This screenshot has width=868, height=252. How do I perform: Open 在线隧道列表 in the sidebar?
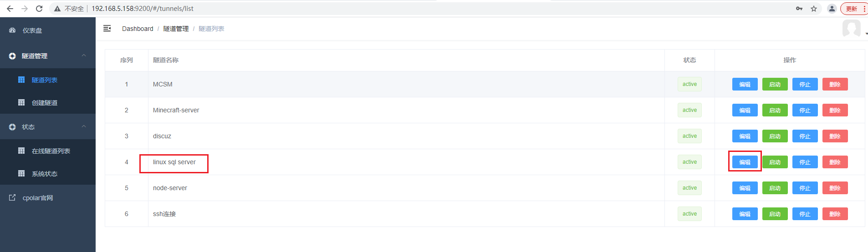tap(51, 151)
